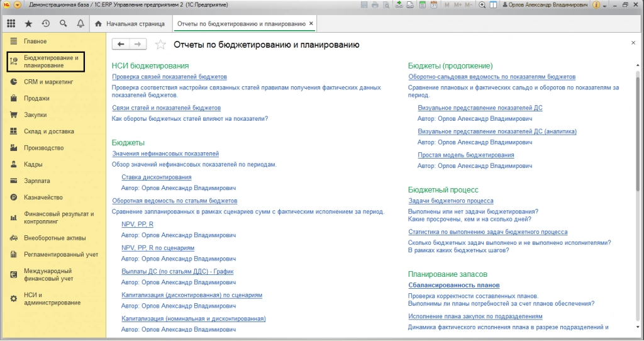Click the Кадры person icon
The image size is (644, 341).
14,164
